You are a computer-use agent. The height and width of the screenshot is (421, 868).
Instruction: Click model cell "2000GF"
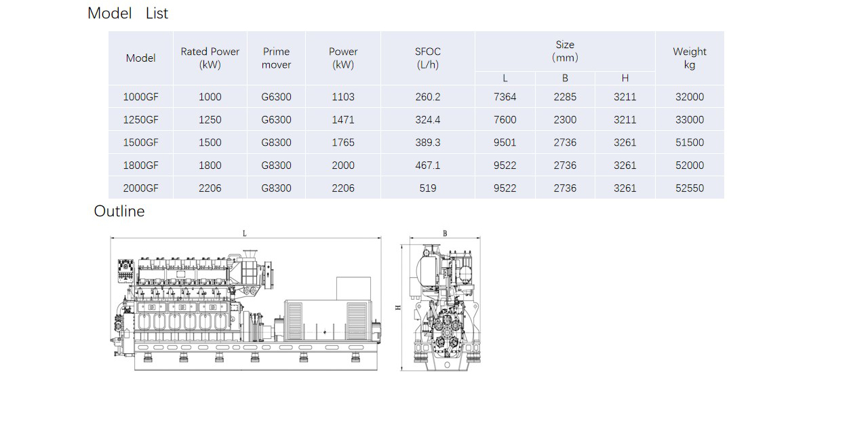coord(141,188)
